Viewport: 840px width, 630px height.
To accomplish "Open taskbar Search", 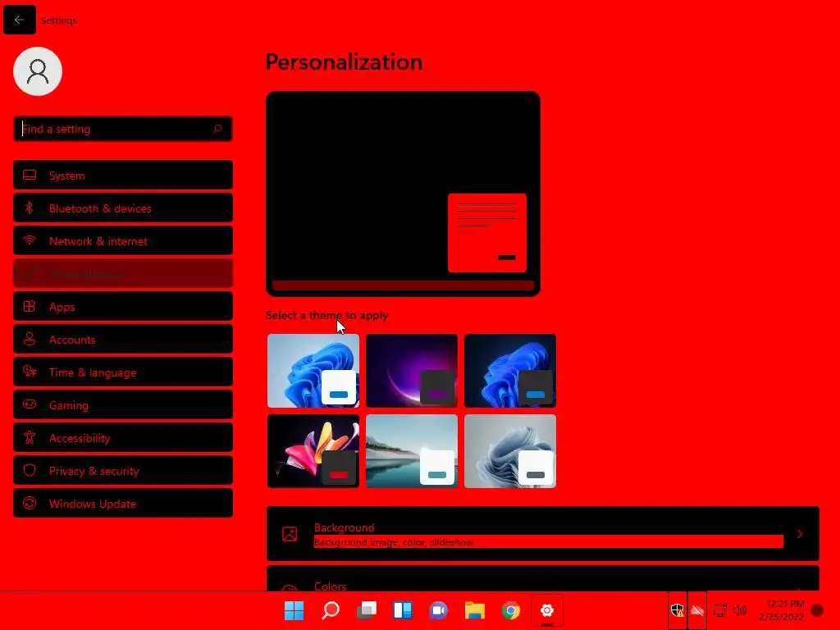I will point(331,610).
